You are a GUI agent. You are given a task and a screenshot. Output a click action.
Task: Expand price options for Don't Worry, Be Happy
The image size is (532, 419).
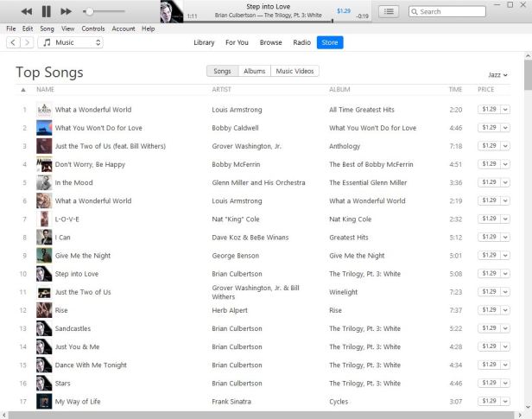coord(505,164)
